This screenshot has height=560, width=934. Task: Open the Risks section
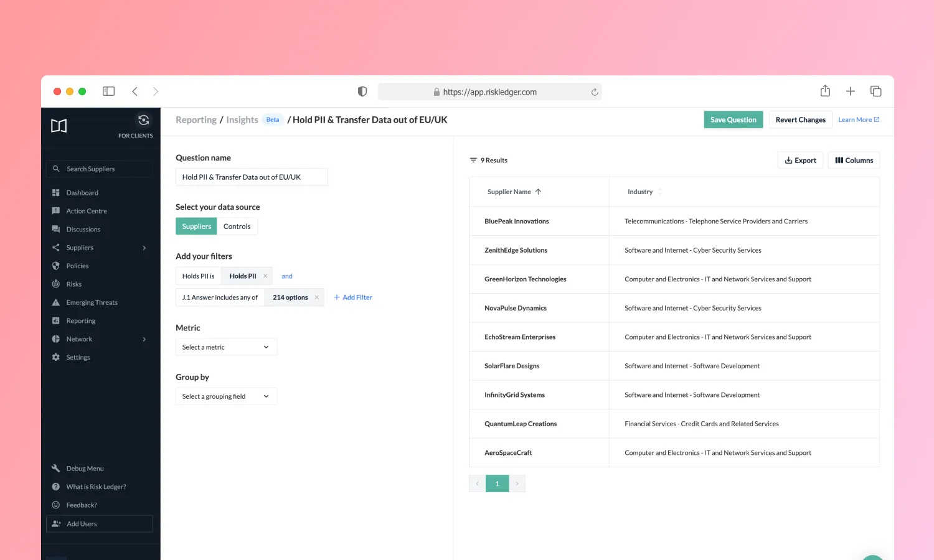(x=74, y=284)
